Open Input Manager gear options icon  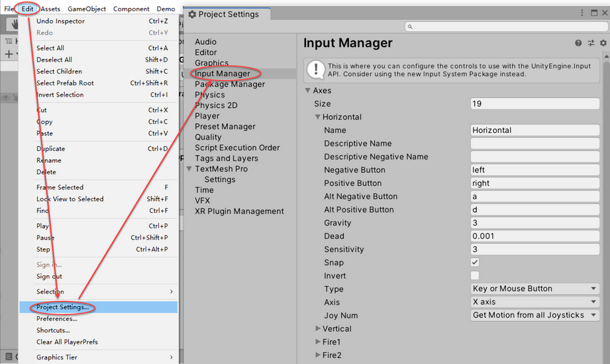[x=603, y=43]
